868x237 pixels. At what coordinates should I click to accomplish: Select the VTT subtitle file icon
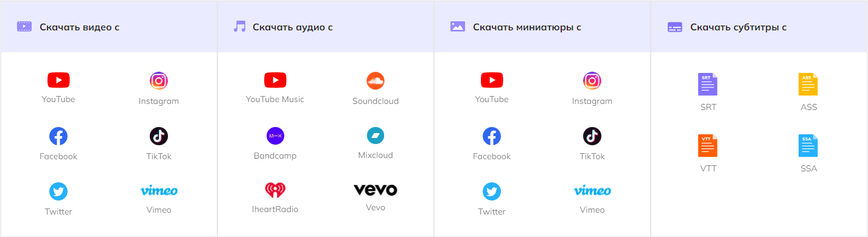pos(708,146)
